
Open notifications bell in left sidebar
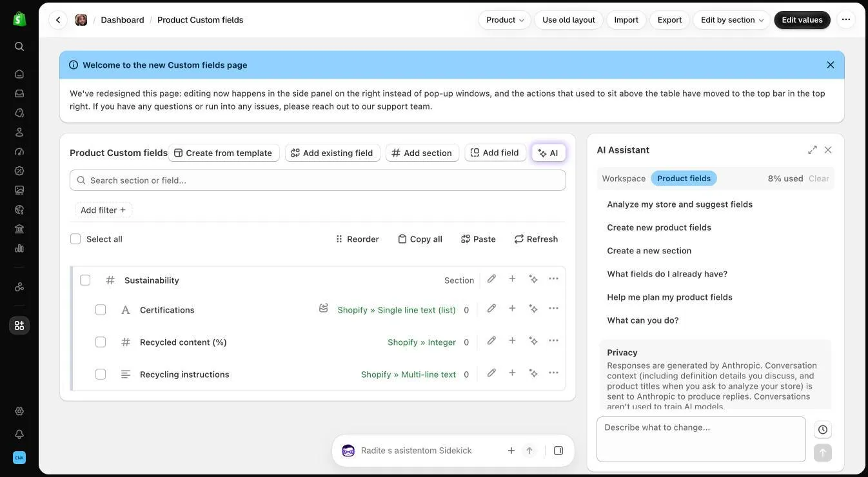pos(19,434)
